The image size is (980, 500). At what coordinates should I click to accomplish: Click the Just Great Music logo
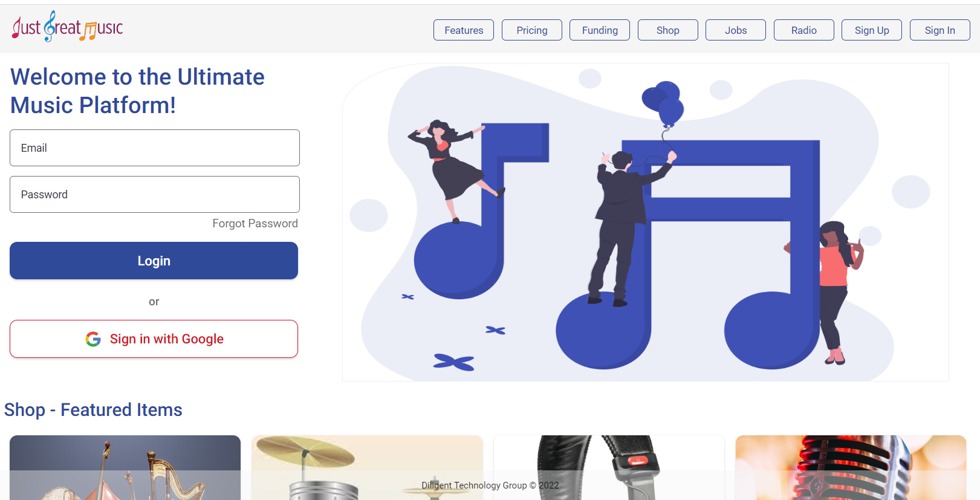68,27
